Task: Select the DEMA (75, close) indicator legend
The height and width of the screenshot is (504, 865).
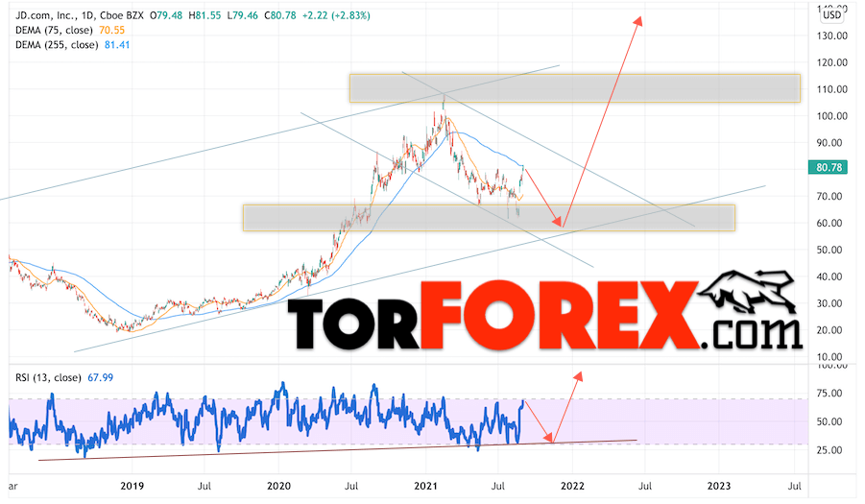Action: click(x=54, y=31)
